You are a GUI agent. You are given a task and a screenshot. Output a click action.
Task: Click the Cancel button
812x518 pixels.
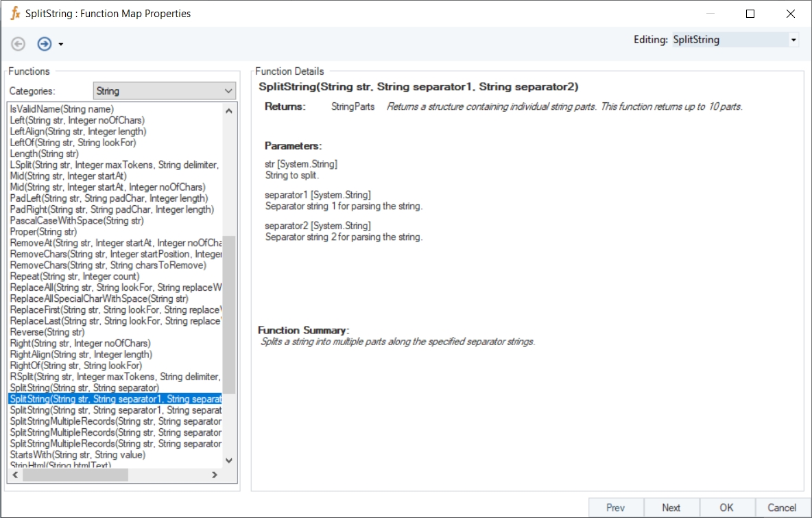(782, 508)
